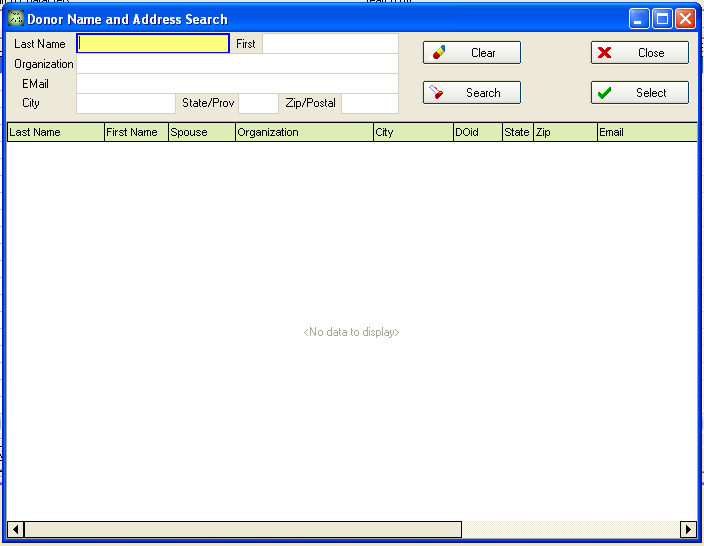Image resolution: width=704 pixels, height=546 pixels.
Task: Select the EMail input field
Action: coord(237,84)
